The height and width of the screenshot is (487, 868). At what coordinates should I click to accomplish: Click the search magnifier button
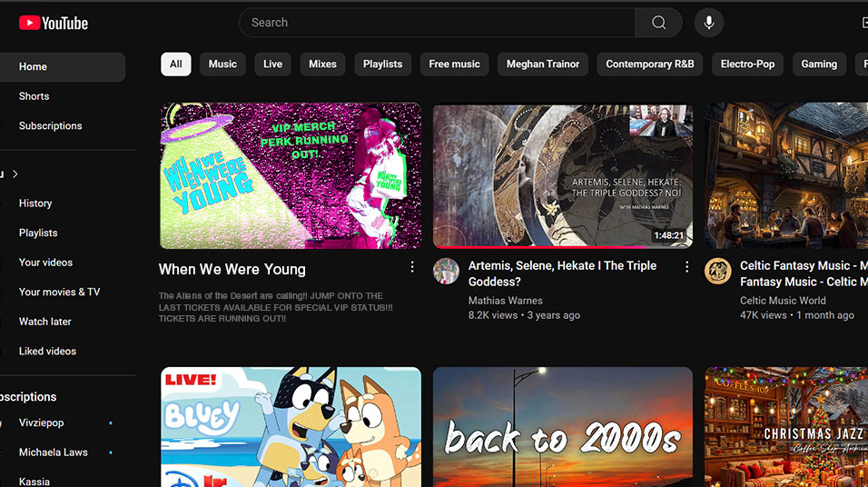(x=658, y=23)
